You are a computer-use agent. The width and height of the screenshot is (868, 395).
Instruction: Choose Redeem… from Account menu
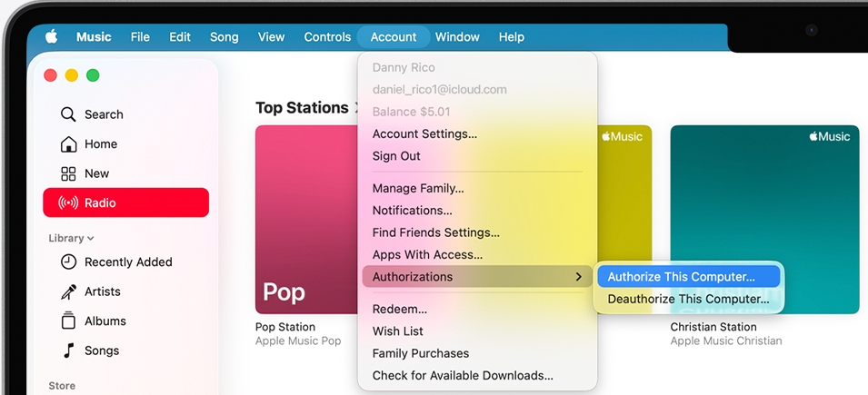[477, 310]
